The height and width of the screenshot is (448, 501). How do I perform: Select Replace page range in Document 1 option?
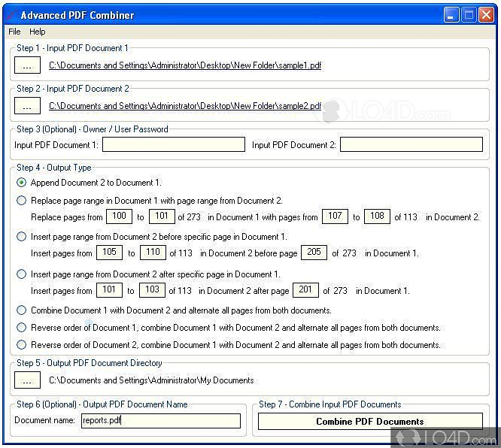(x=22, y=201)
